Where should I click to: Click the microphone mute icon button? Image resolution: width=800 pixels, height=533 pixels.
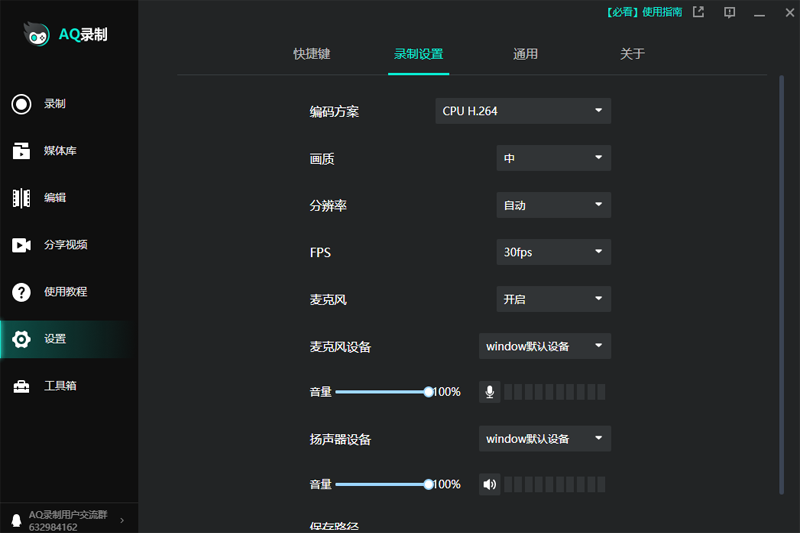(489, 392)
